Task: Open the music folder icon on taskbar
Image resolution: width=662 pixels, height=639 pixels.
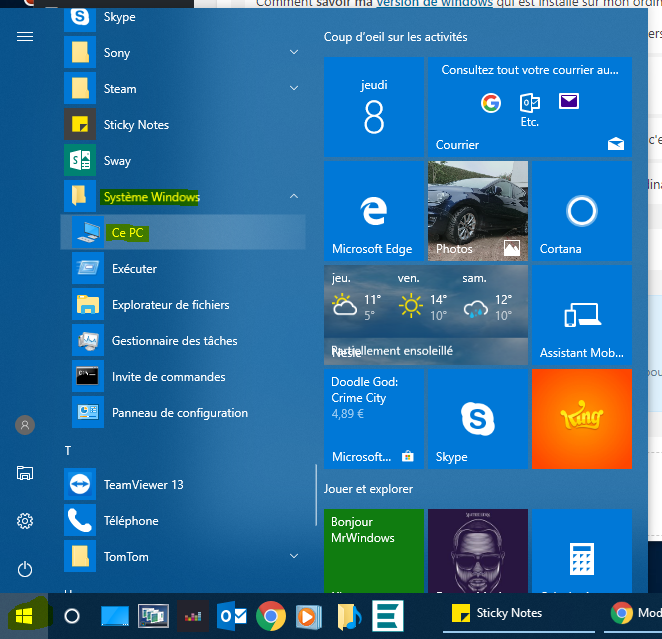Action: [x=348, y=617]
